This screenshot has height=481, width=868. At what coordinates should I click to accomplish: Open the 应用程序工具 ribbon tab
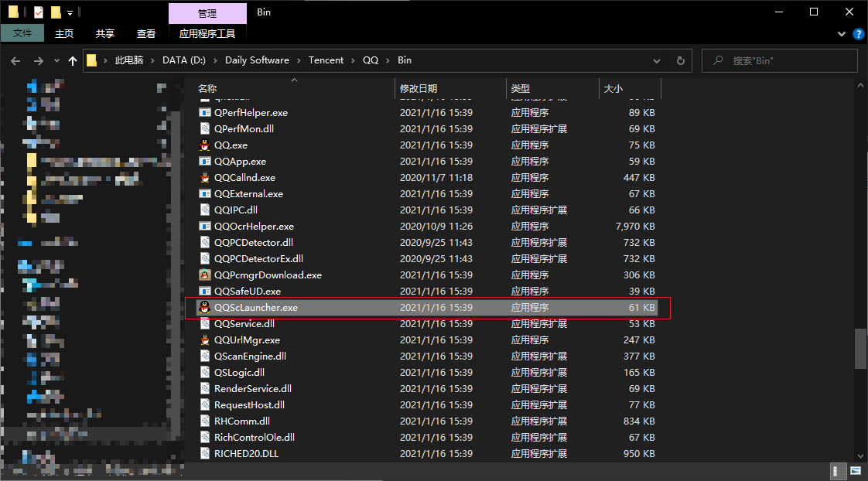click(x=207, y=34)
